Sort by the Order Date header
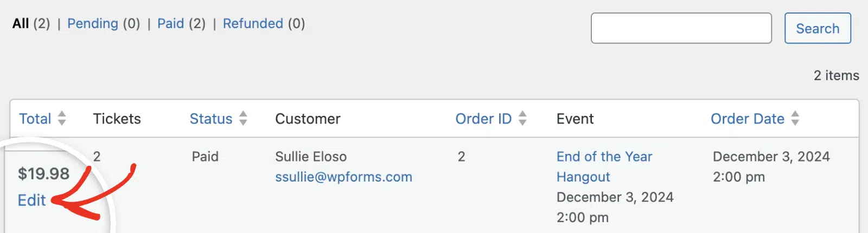868x233 pixels. (748, 119)
